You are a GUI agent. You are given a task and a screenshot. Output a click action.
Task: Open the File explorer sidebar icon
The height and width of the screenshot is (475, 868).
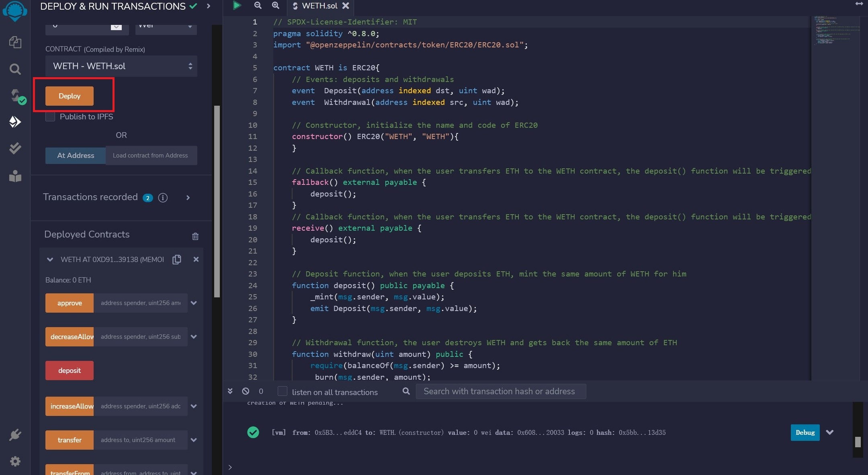[15, 42]
